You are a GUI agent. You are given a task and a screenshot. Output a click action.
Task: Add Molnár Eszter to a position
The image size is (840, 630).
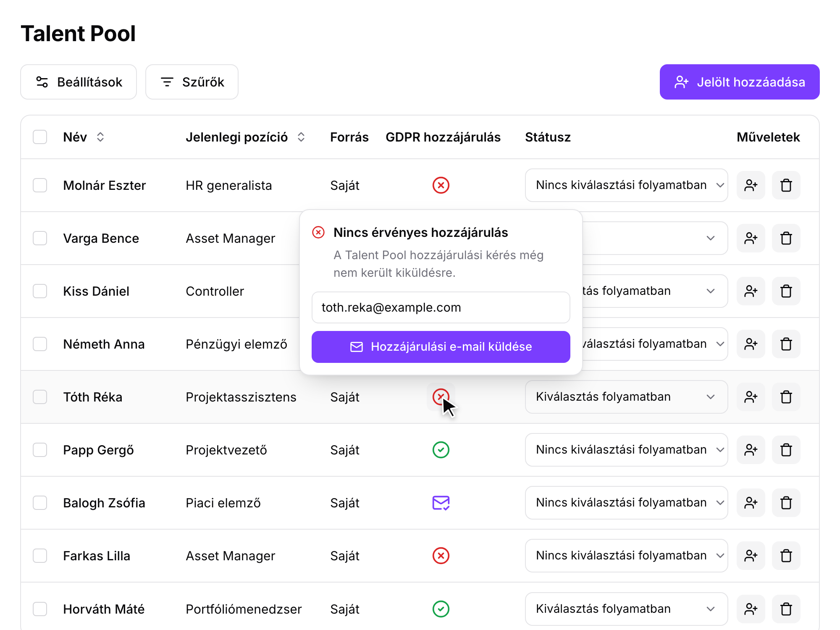tap(751, 185)
